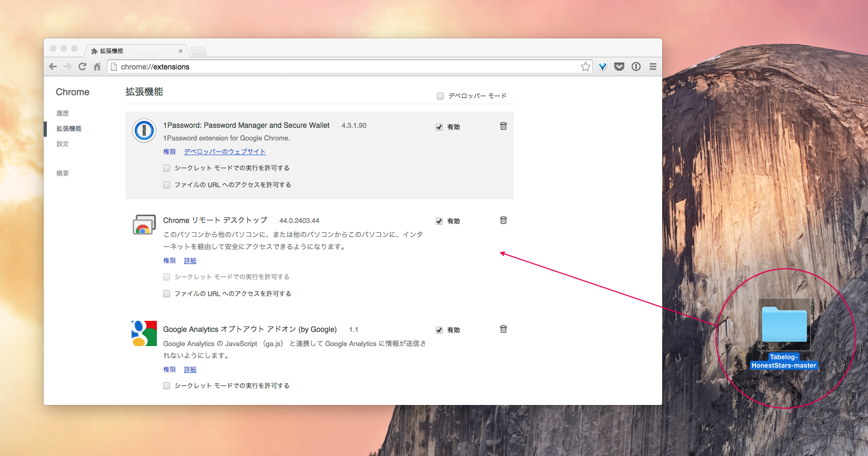Close the 拡張機能 tab
Screen dimensions: 868x456
181,51
